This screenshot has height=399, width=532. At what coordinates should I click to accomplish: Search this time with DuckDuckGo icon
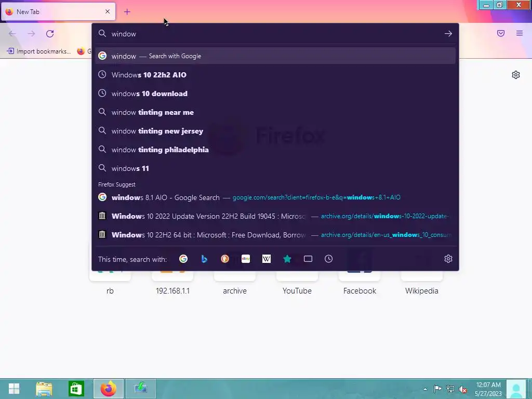click(225, 259)
